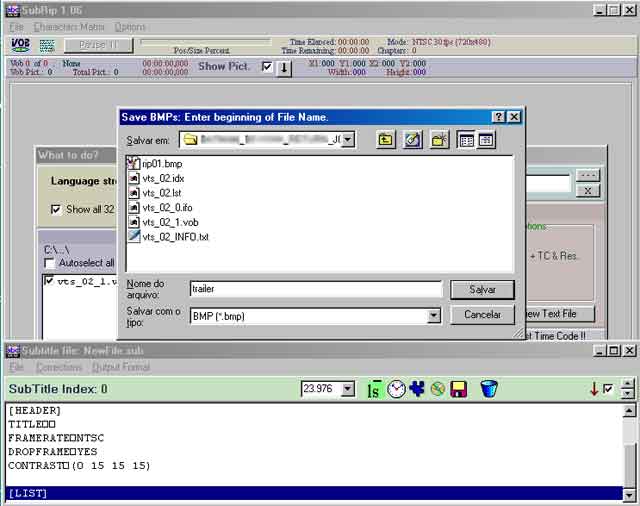The image size is (640, 506).
Task: Click the Pos/Size Percent progress bar
Action: point(205,42)
